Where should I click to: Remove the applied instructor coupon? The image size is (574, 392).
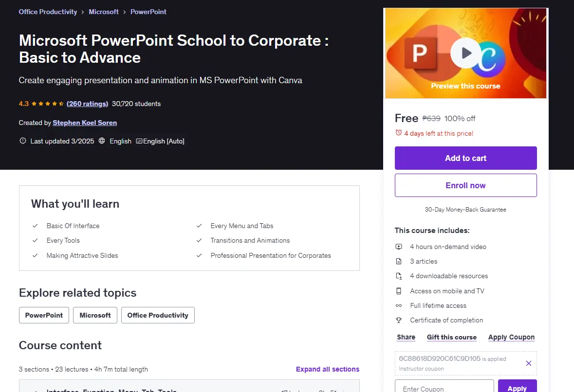point(528,363)
